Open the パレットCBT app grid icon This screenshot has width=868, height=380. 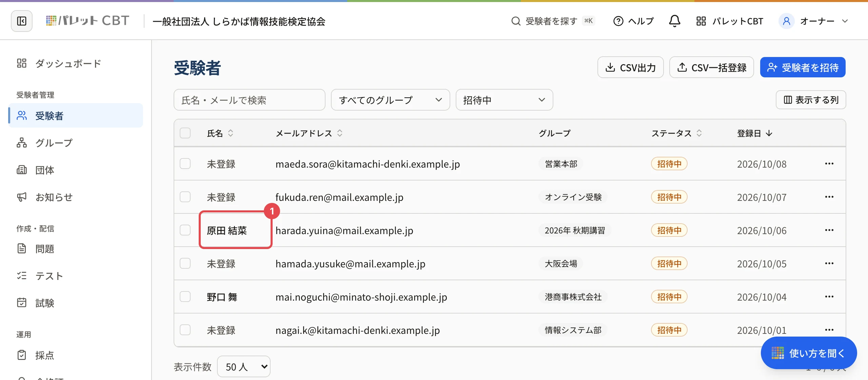(x=701, y=21)
